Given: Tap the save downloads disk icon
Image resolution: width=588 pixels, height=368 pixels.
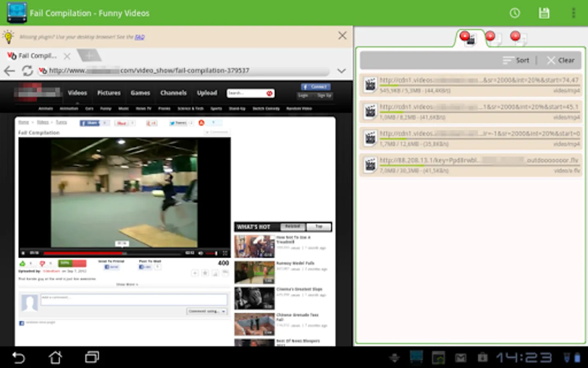Looking at the screenshot, I should [544, 13].
